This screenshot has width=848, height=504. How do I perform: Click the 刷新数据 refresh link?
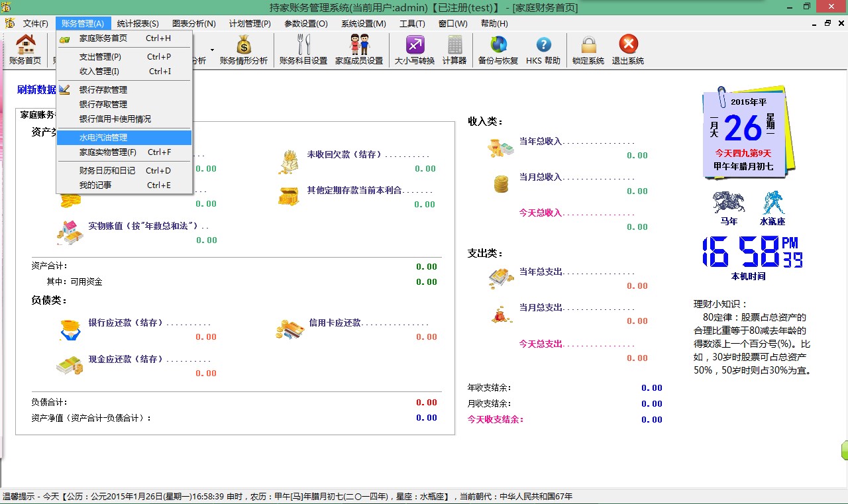pyautogui.click(x=36, y=90)
